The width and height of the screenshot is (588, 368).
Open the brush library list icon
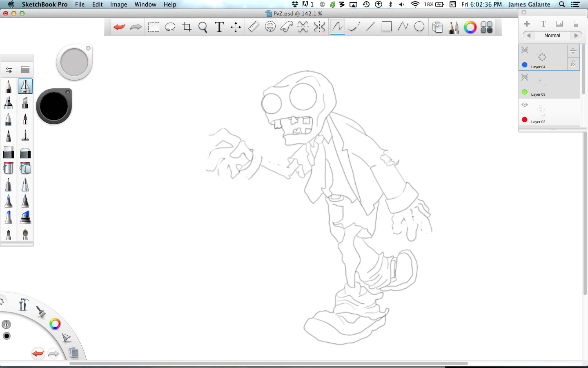pyautogui.click(x=25, y=70)
